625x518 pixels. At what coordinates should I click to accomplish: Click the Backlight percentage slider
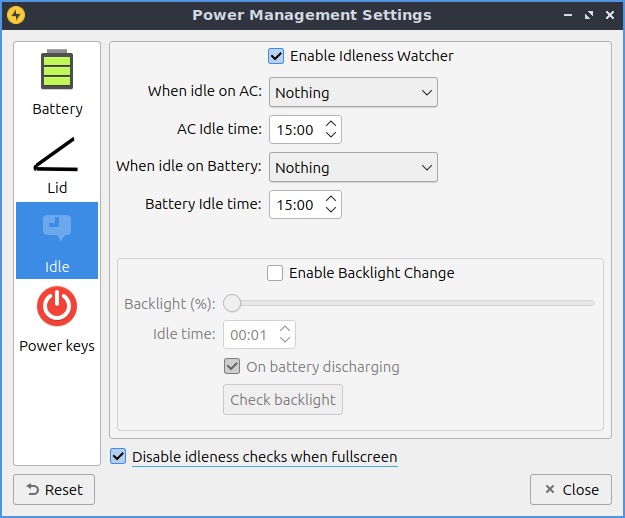(412, 303)
